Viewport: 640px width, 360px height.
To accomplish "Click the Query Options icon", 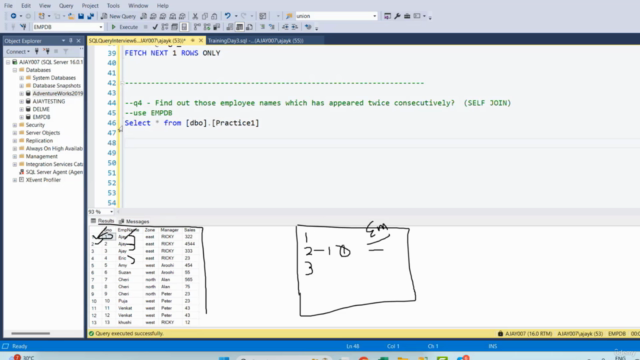I will coord(174,27).
